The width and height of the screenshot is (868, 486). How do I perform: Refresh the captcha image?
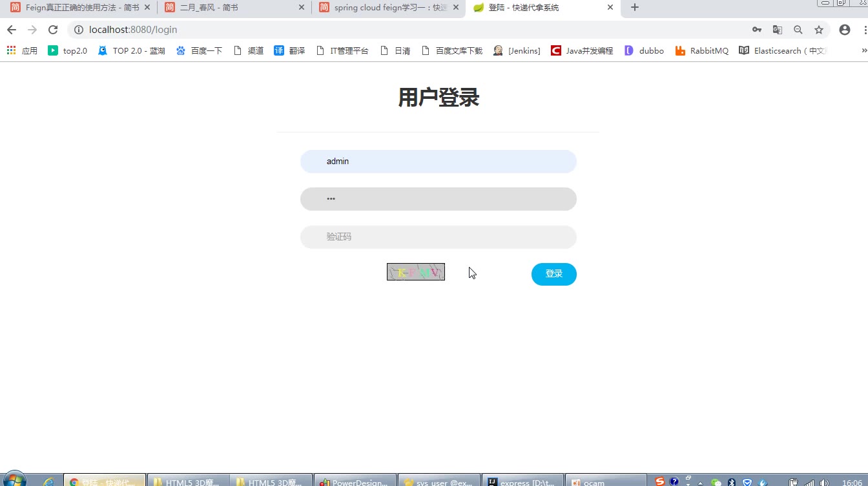coord(416,272)
